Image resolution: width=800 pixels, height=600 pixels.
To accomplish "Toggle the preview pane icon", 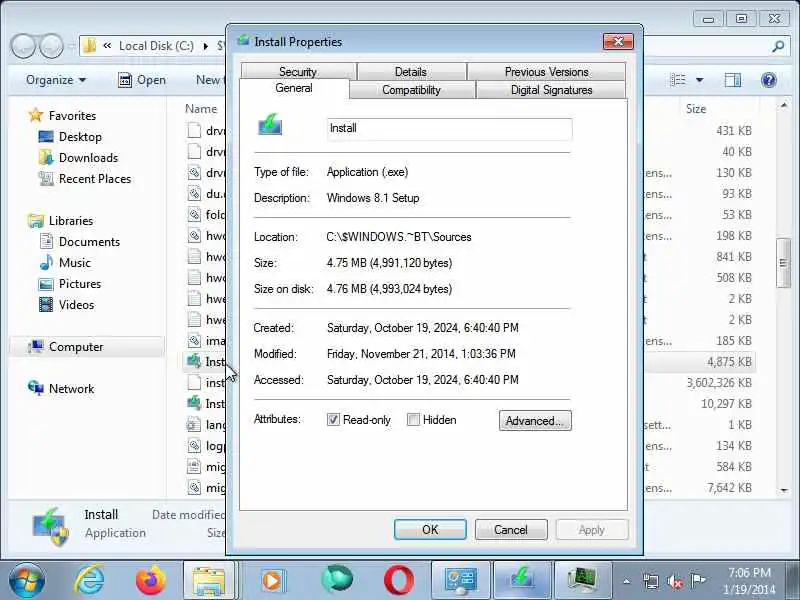I will pyautogui.click(x=733, y=80).
